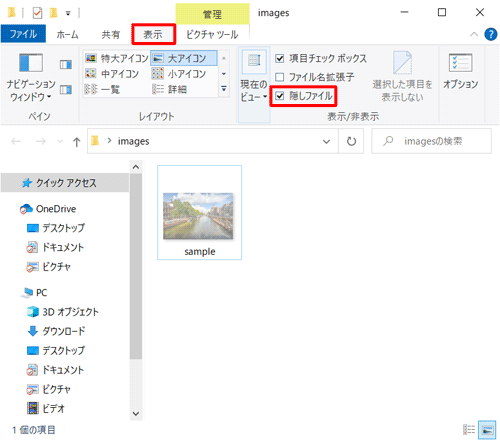This screenshot has height=440, width=500.
Task: Open the ファイル menu tab
Action: [23, 34]
